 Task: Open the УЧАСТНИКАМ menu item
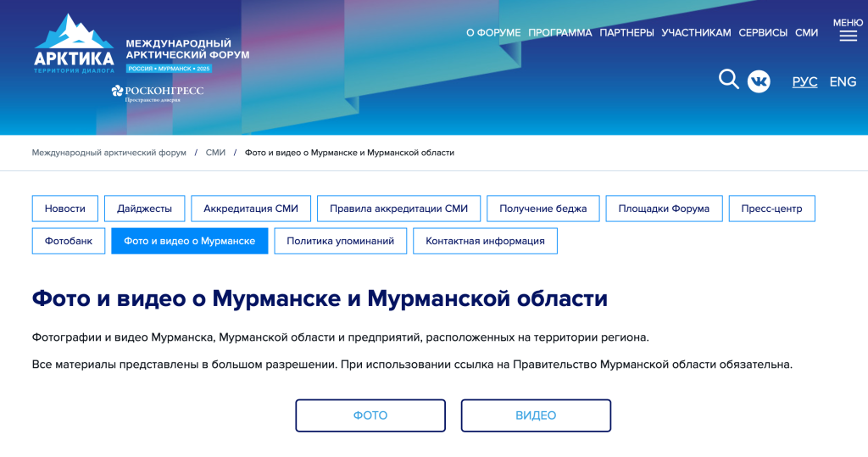point(696,33)
